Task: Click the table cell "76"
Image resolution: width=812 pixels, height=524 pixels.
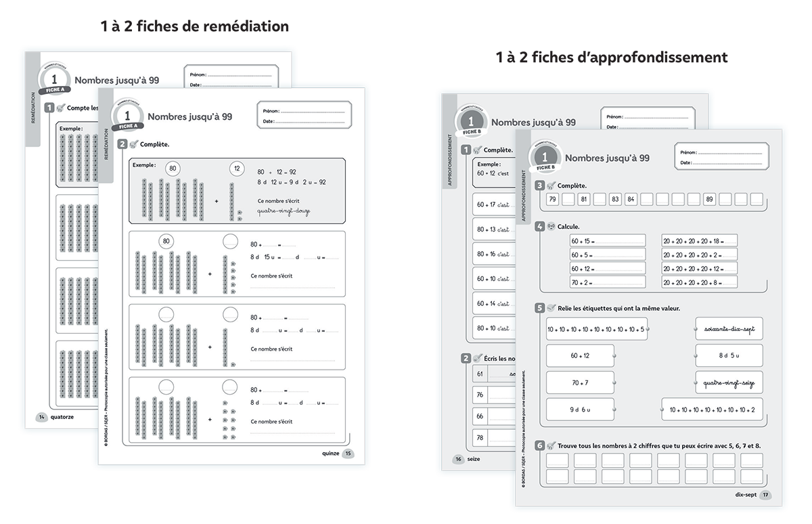Action: 480,395
